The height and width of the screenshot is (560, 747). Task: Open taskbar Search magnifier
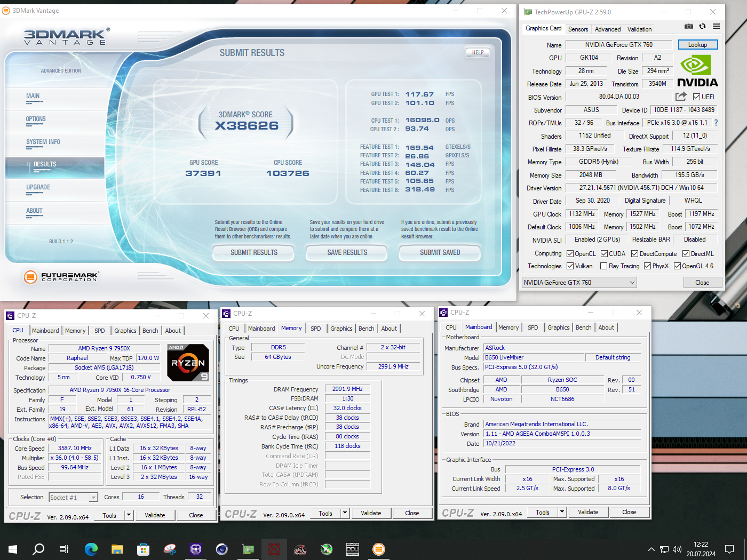tap(38, 549)
